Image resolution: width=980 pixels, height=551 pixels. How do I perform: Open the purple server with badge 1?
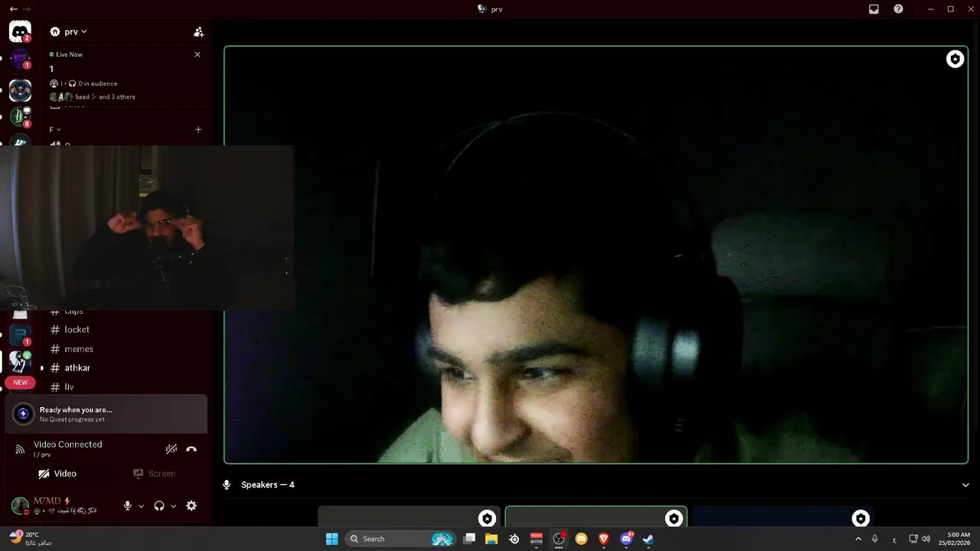click(x=20, y=59)
